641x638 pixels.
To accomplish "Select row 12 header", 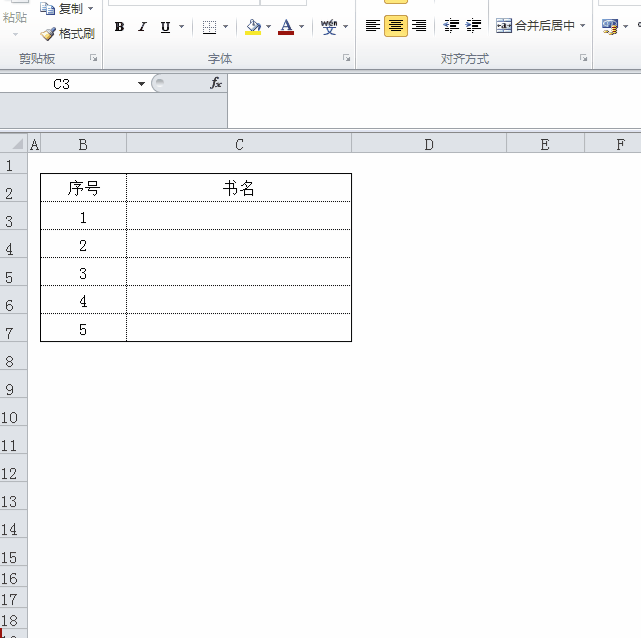I will [x=13, y=468].
